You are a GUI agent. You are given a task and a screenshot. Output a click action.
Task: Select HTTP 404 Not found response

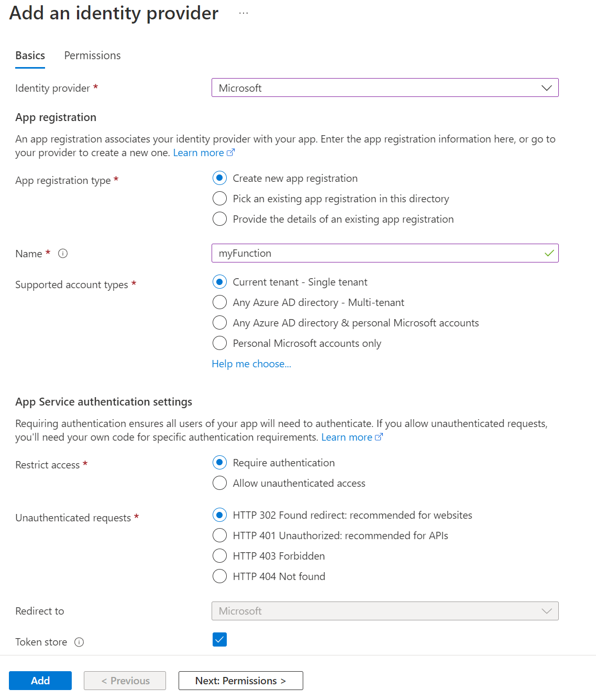pyautogui.click(x=219, y=576)
